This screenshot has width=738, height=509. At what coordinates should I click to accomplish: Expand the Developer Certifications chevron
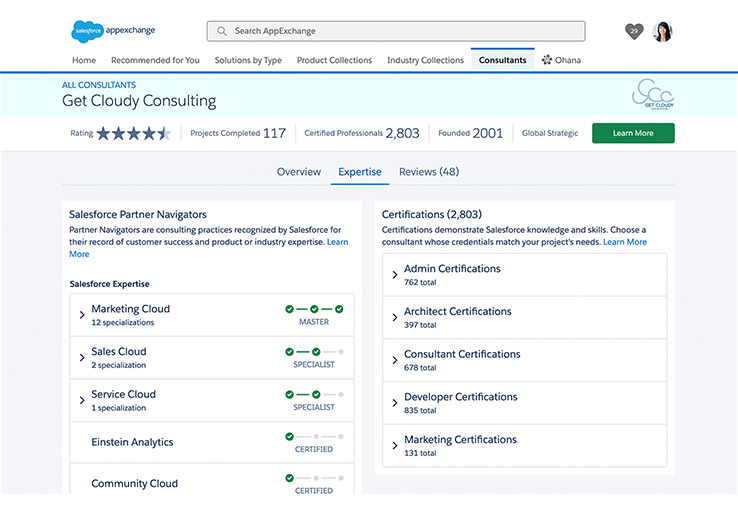pos(394,403)
